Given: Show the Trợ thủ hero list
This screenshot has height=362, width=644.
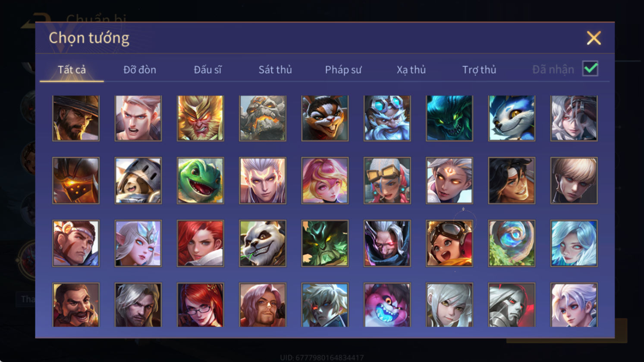Looking at the screenshot, I should coord(479,69).
